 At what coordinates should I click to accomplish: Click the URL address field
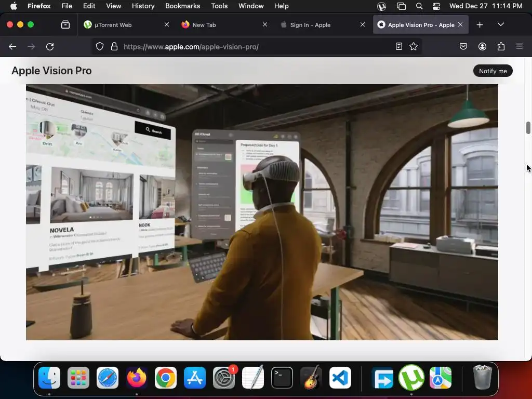[257, 47]
